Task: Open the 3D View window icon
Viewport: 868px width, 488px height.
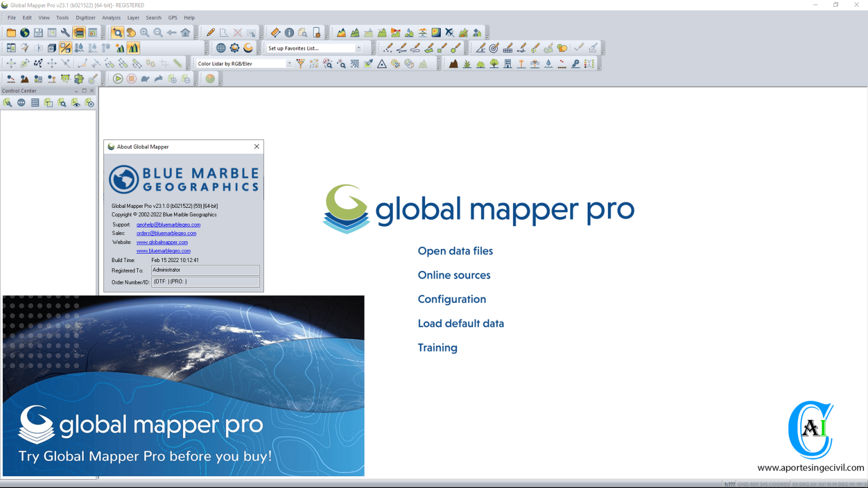Action: point(51,47)
